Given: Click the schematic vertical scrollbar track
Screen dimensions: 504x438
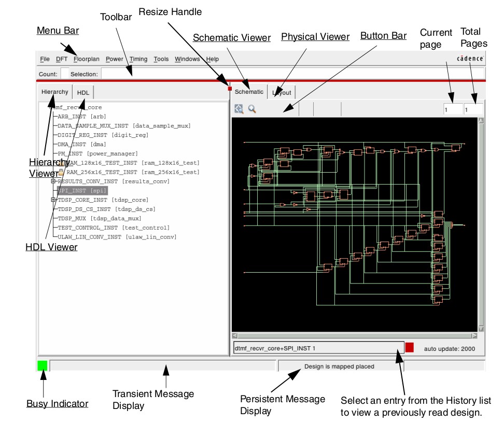Looking at the screenshot, I should click(481, 225).
